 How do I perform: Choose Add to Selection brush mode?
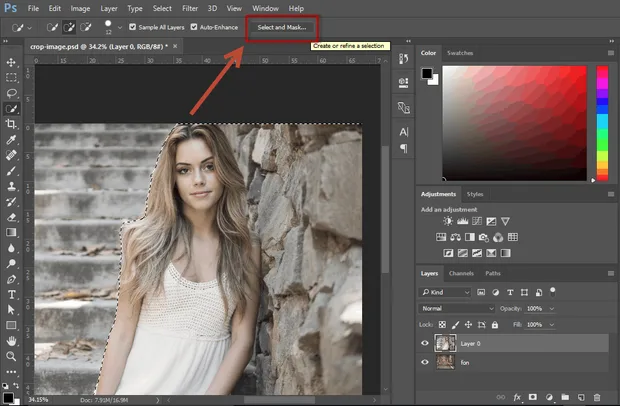(x=69, y=27)
